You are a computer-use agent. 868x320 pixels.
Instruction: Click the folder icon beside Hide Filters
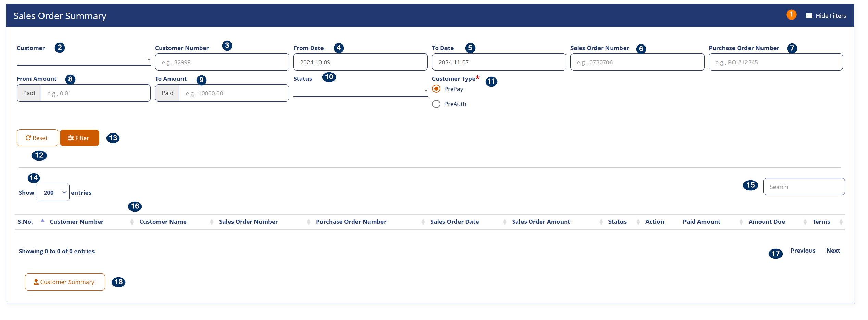point(808,16)
